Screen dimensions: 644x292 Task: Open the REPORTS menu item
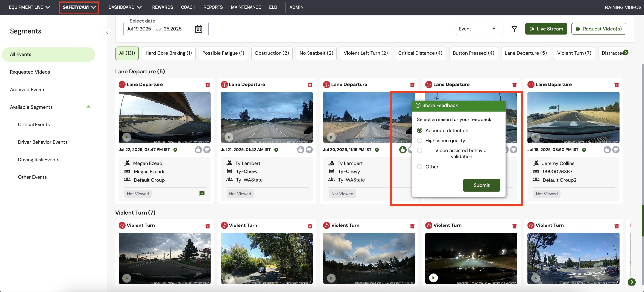pos(213,7)
